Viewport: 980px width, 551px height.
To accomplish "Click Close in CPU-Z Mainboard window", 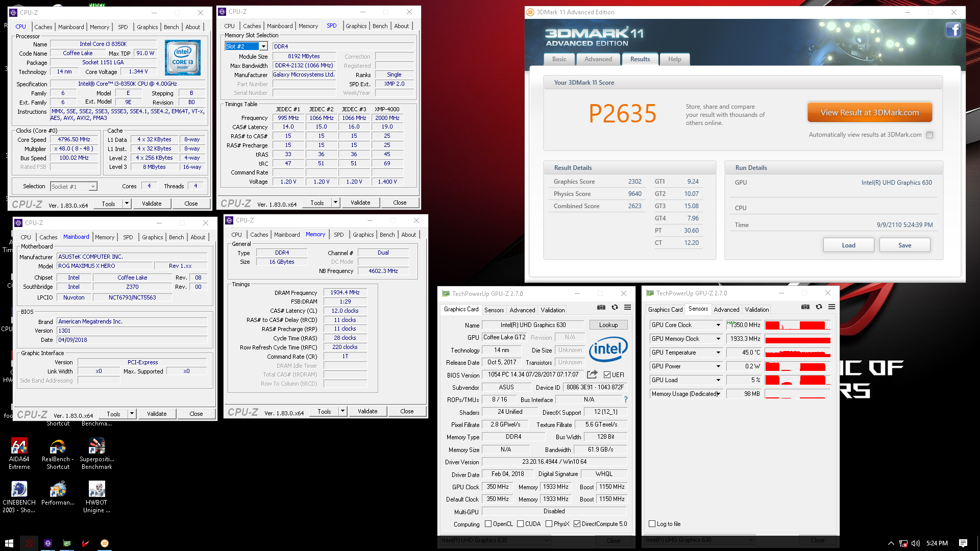I will (196, 414).
